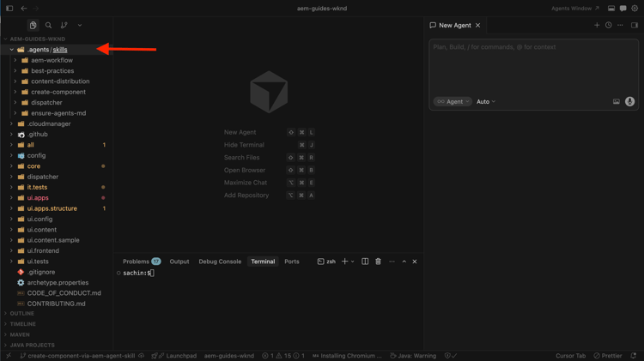Screen dimensions: 644x361
Task: Open the Agent mode dropdown
Action: [453, 102]
